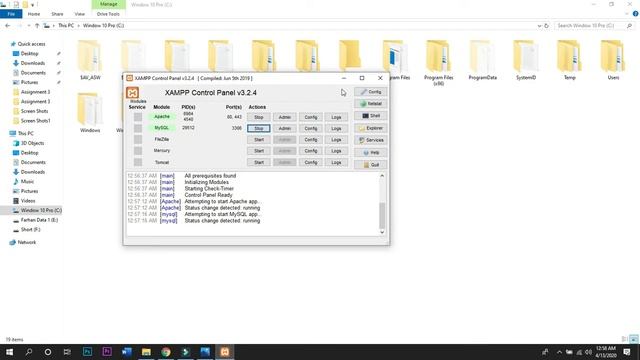Open Chrome from the taskbar
640x360 pixels.
pos(166,352)
